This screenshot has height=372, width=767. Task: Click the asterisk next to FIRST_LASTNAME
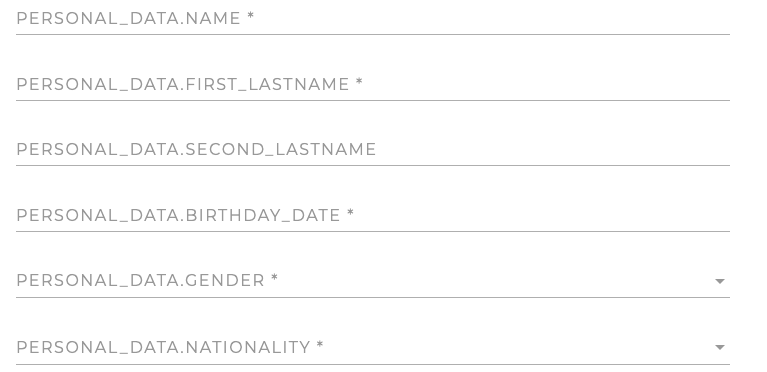[360, 82]
